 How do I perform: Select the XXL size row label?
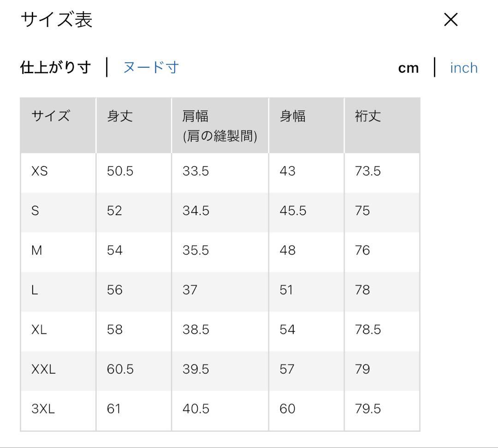click(43, 369)
